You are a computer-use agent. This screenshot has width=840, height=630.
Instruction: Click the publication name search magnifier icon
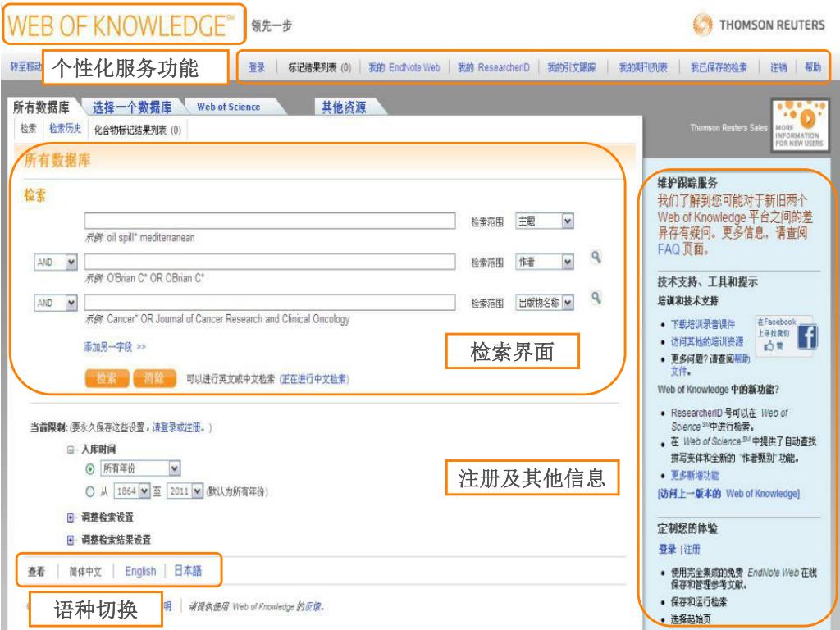[x=596, y=298]
